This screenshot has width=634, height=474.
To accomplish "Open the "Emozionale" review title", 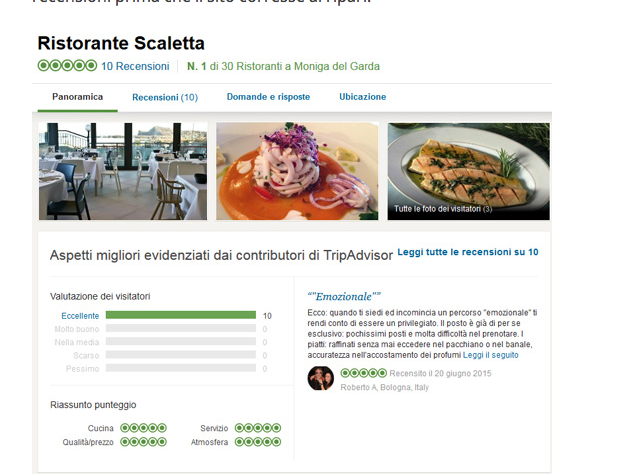I will (x=344, y=296).
